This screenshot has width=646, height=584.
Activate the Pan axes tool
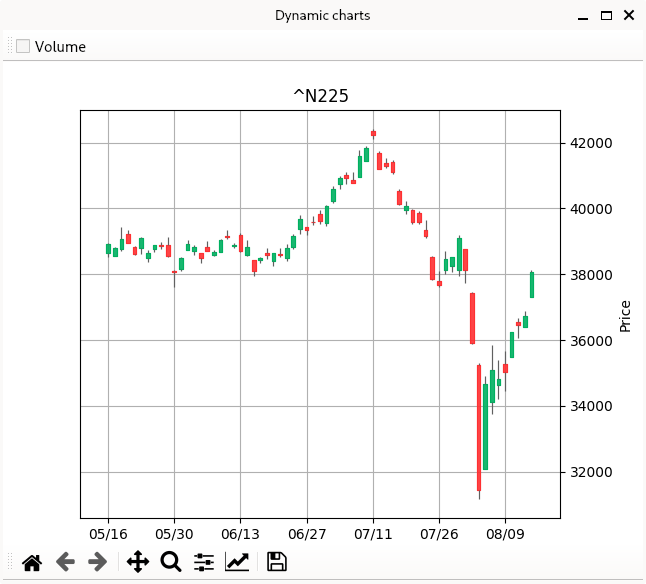[x=138, y=562]
